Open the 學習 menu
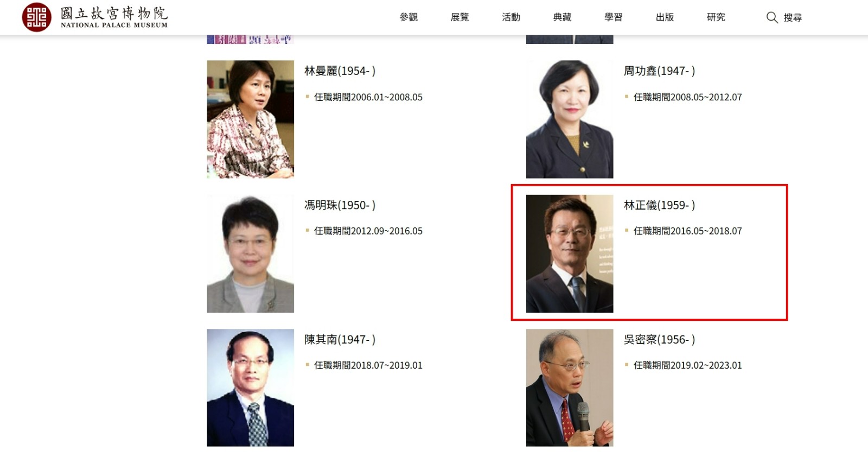The width and height of the screenshot is (868, 469). click(614, 17)
